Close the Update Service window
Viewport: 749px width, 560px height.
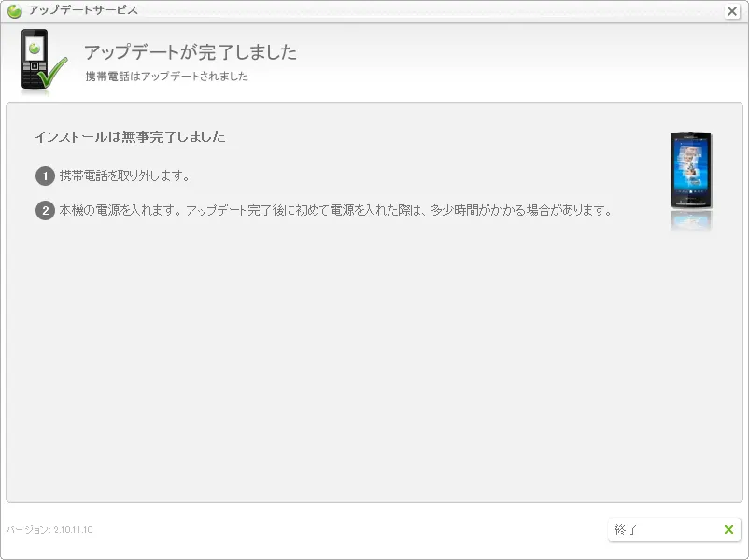tap(732, 11)
